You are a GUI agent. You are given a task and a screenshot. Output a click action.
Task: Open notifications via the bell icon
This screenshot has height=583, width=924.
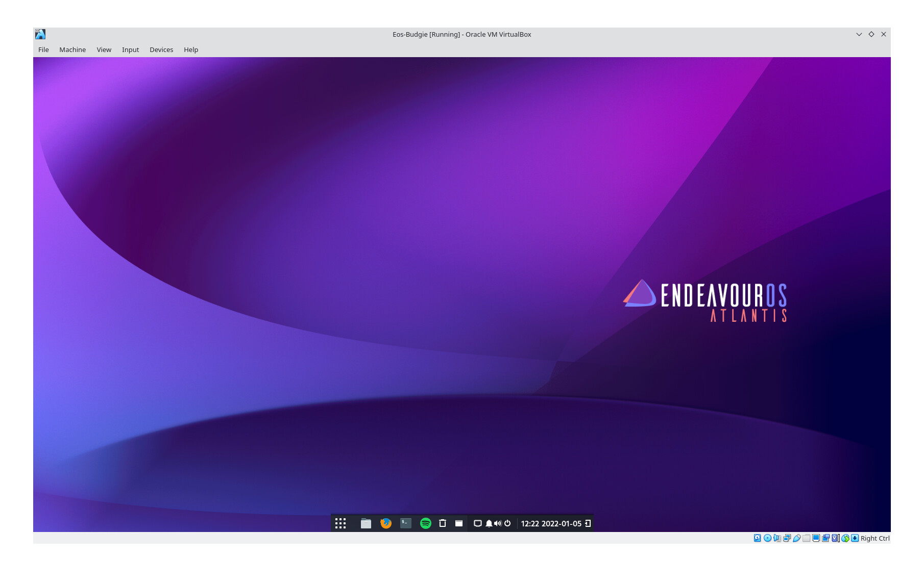pyautogui.click(x=489, y=523)
